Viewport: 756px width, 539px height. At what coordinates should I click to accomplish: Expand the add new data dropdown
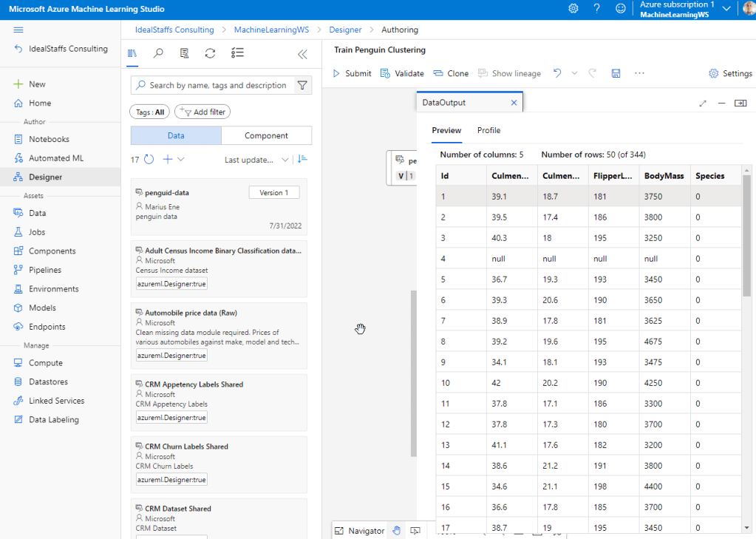(181, 160)
